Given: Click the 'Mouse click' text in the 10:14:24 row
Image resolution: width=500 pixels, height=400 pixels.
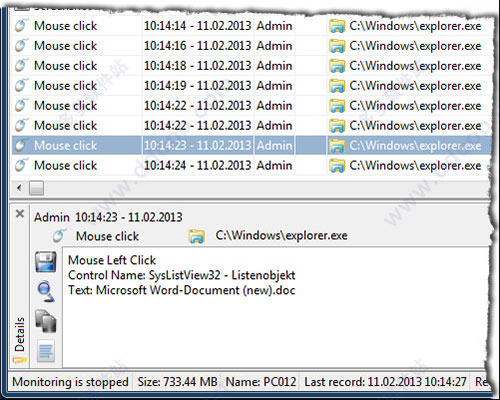Looking at the screenshot, I should point(65,165).
